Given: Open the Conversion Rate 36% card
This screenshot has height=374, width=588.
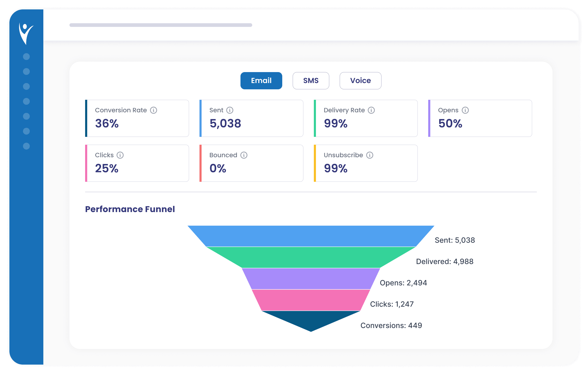Looking at the screenshot, I should pyautogui.click(x=137, y=118).
